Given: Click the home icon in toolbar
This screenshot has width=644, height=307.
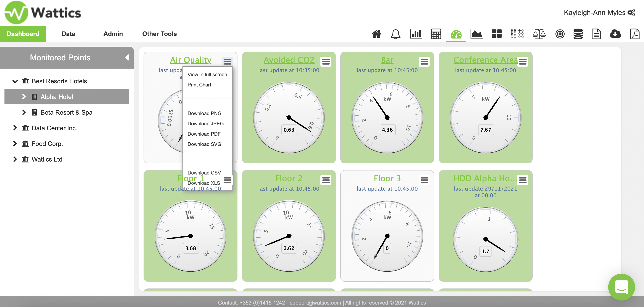Looking at the screenshot, I should pyautogui.click(x=376, y=34).
